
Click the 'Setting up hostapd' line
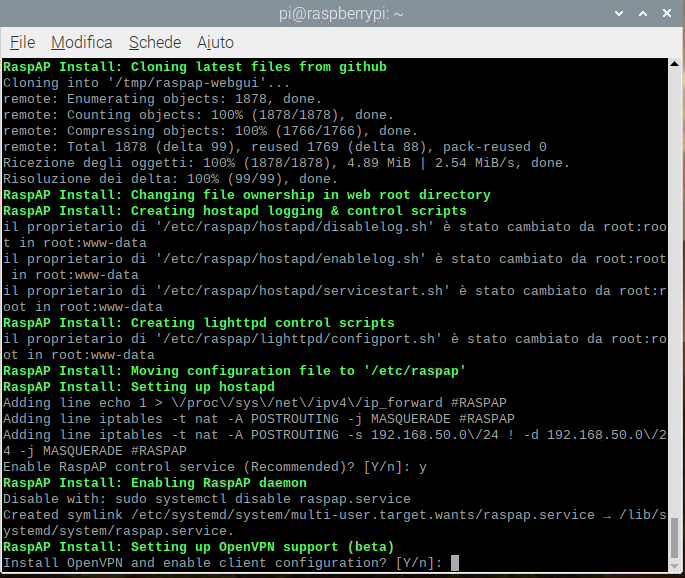pyautogui.click(x=139, y=387)
